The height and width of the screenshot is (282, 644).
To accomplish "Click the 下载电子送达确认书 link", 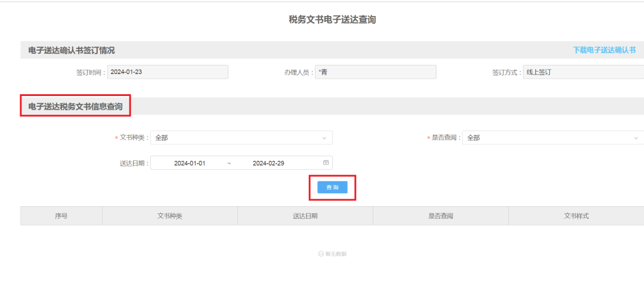I will (x=604, y=51).
